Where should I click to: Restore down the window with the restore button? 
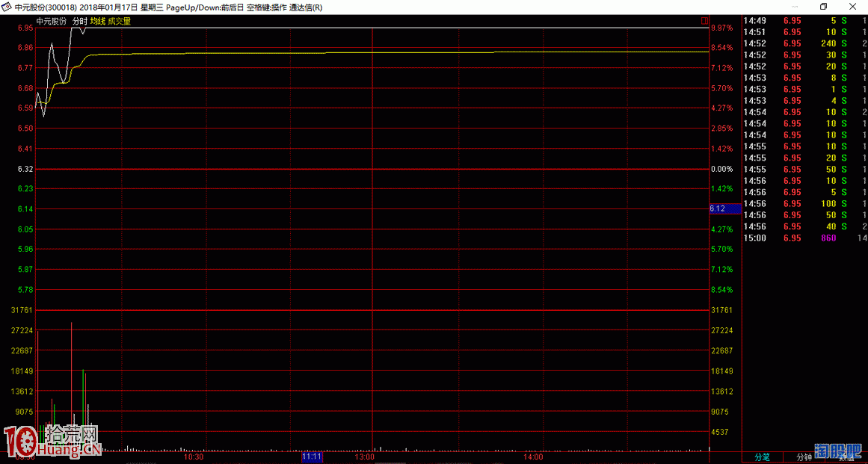823,7
